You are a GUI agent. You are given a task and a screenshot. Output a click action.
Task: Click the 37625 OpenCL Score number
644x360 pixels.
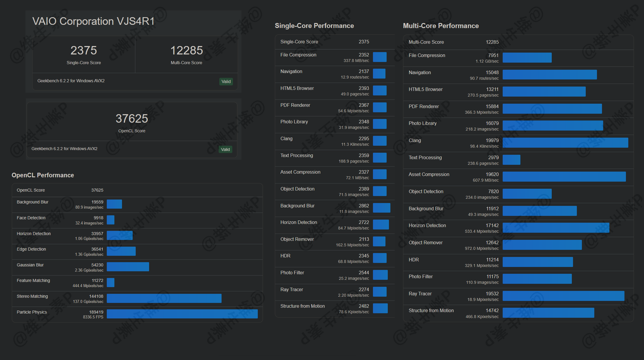132,119
